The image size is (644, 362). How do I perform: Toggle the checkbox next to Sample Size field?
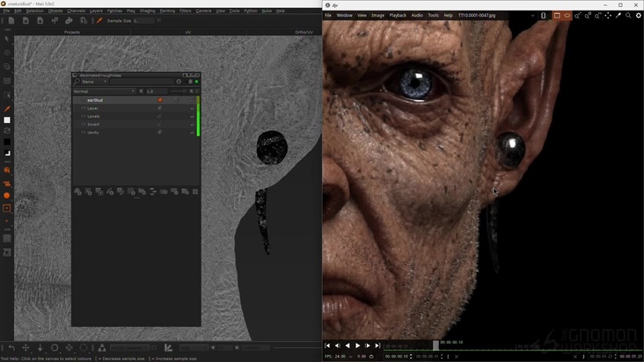point(158,20)
